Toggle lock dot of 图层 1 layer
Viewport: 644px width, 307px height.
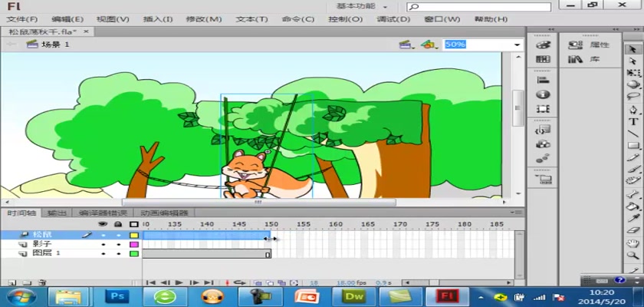point(118,253)
